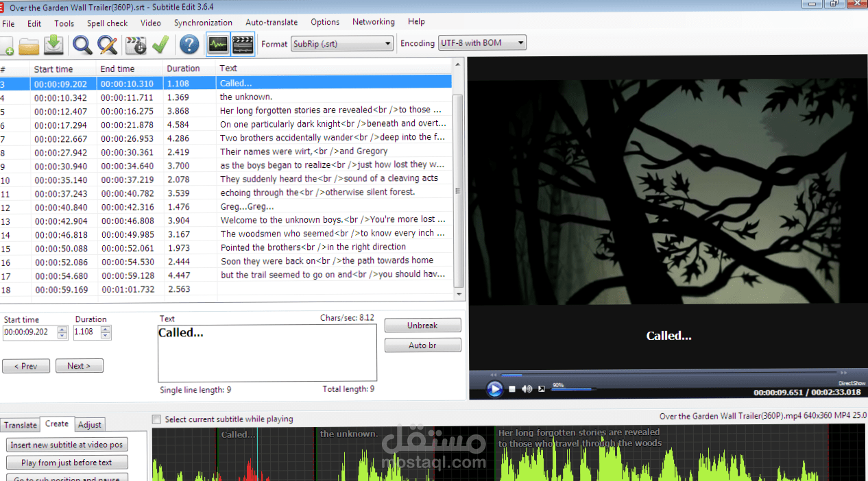Click the Auto br button
Screen dimensions: 868x481
click(x=422, y=345)
